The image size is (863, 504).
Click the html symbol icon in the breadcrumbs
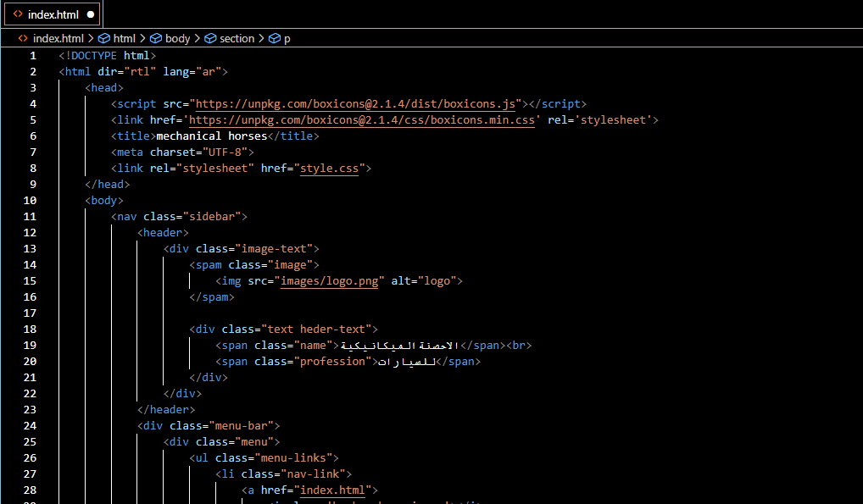tap(104, 38)
